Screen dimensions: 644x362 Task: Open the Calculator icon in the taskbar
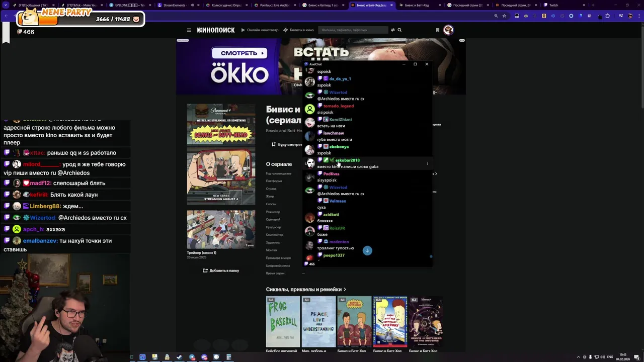click(228, 357)
